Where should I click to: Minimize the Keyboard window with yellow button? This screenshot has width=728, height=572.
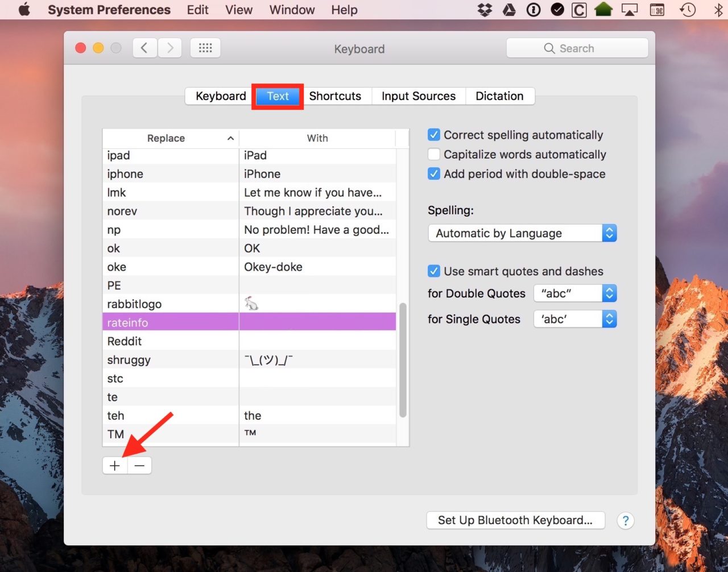pyautogui.click(x=98, y=48)
